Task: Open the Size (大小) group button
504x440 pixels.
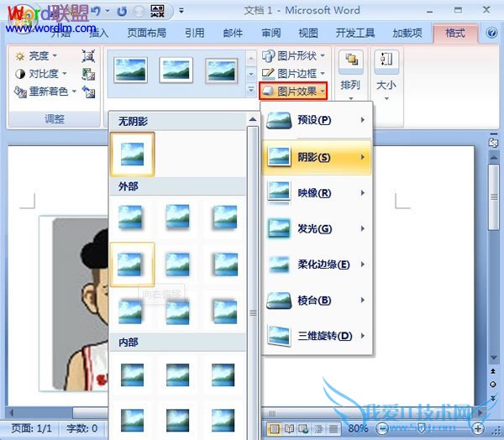Action: pyautogui.click(x=386, y=75)
